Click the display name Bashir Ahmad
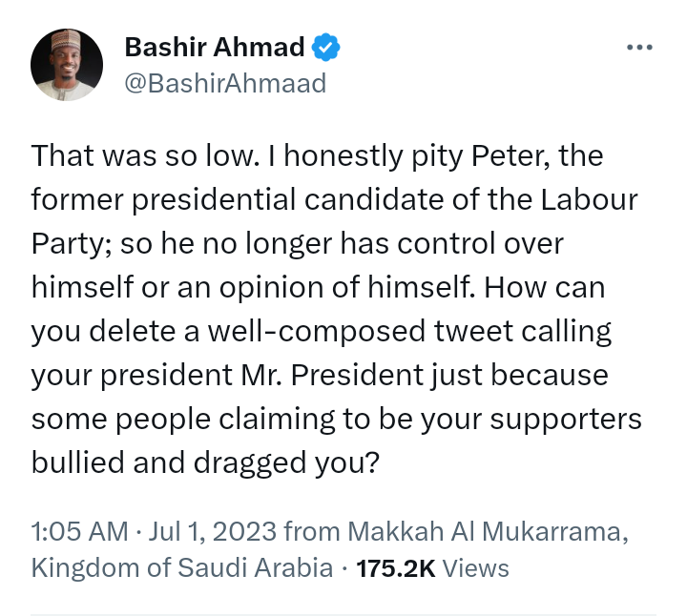This screenshot has height=616, width=687. coord(215,47)
